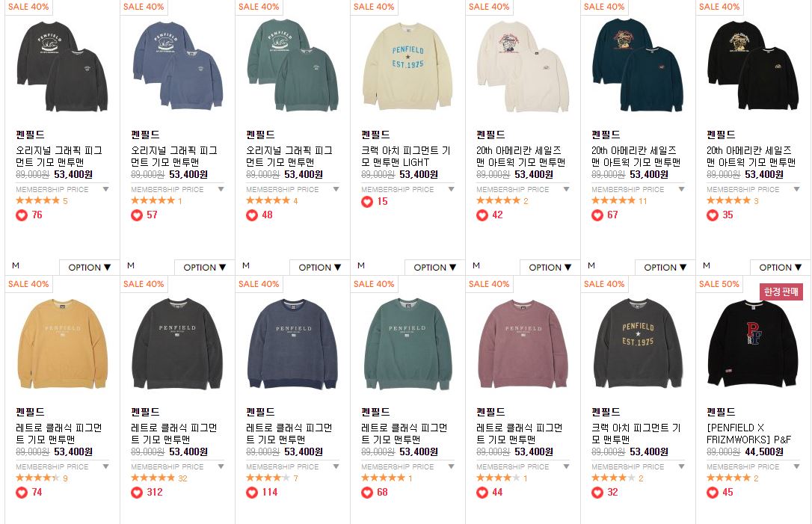Open OPTION dropdown under charcoal graphic sweatshirt
Viewport: 812px width, 524px height.
coord(89,267)
